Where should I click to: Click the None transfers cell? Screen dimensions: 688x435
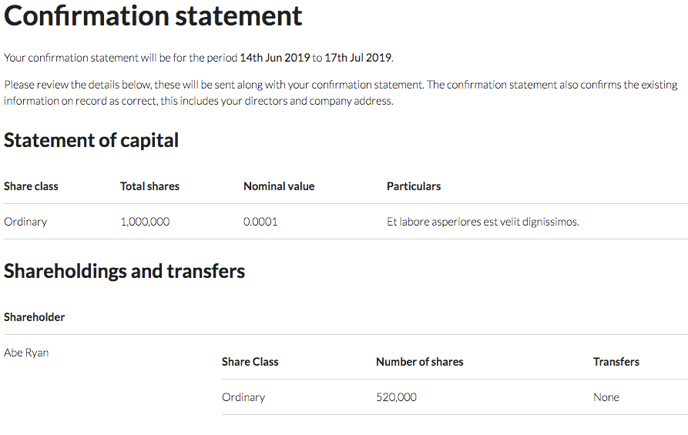(606, 397)
